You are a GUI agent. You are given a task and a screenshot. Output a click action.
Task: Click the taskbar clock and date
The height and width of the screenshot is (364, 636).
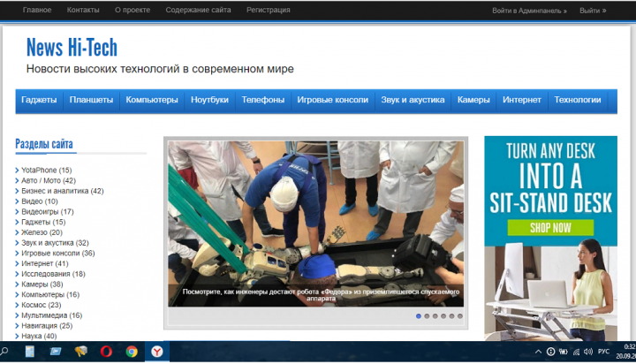[626, 352]
